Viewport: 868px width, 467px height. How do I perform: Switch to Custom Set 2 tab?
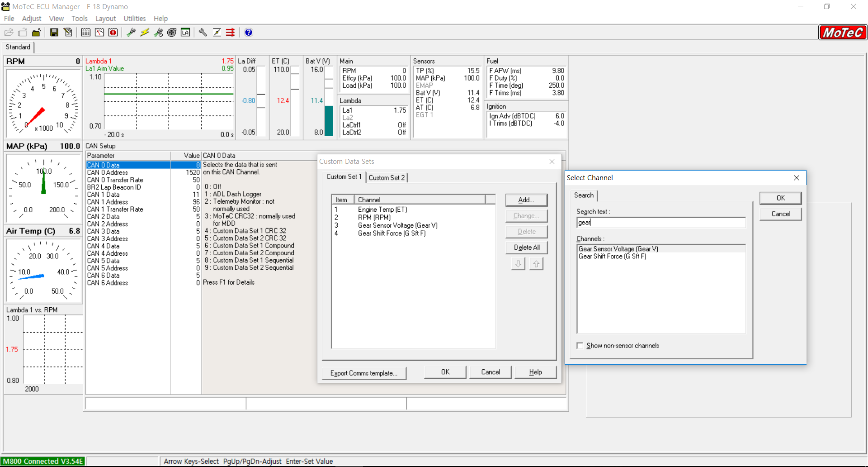[387, 178]
